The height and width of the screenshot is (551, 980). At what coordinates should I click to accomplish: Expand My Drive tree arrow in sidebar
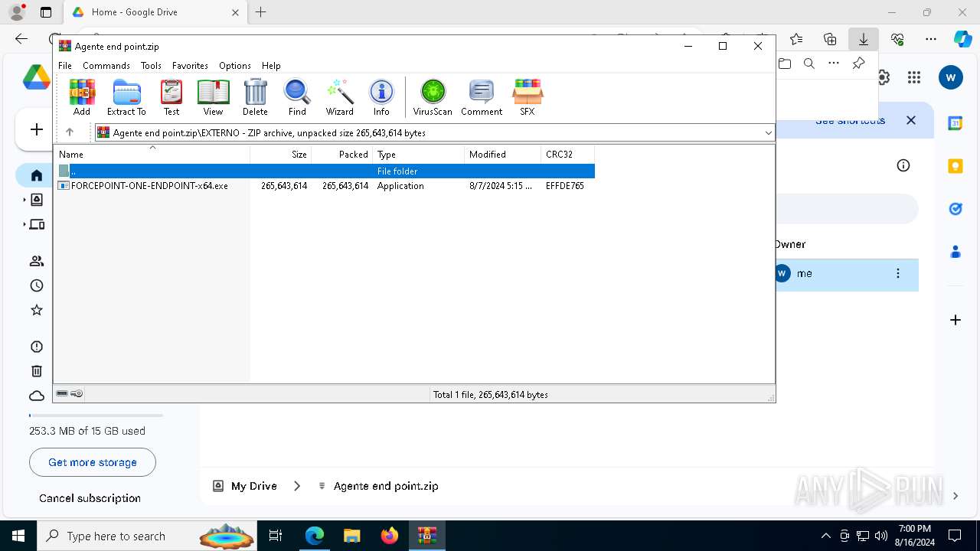(24, 201)
